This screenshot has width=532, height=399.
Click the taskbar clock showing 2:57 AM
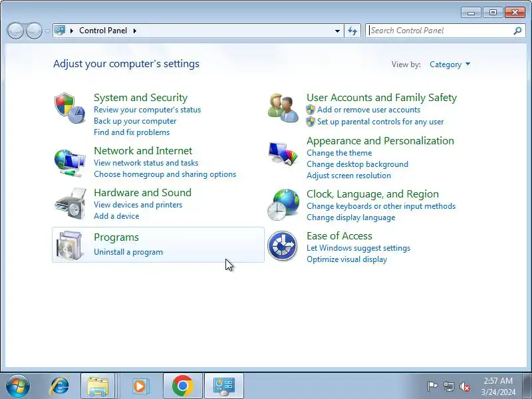point(497,386)
